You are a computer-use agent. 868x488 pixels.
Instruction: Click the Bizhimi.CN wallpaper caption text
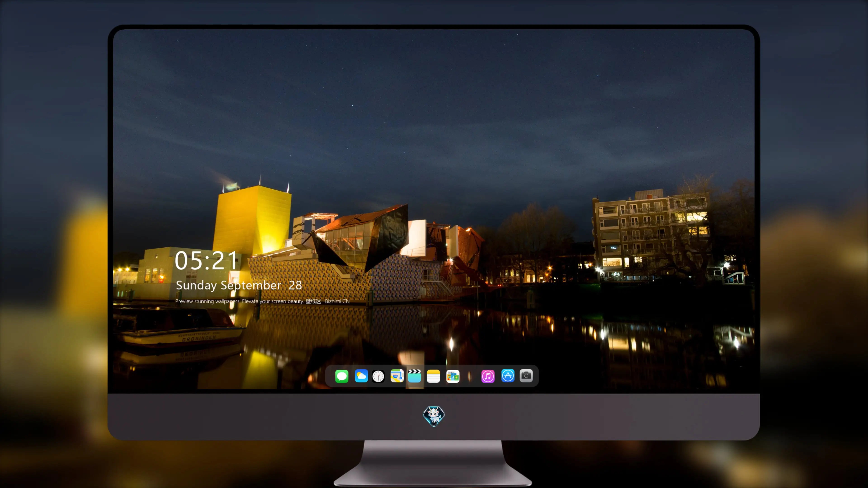click(262, 301)
